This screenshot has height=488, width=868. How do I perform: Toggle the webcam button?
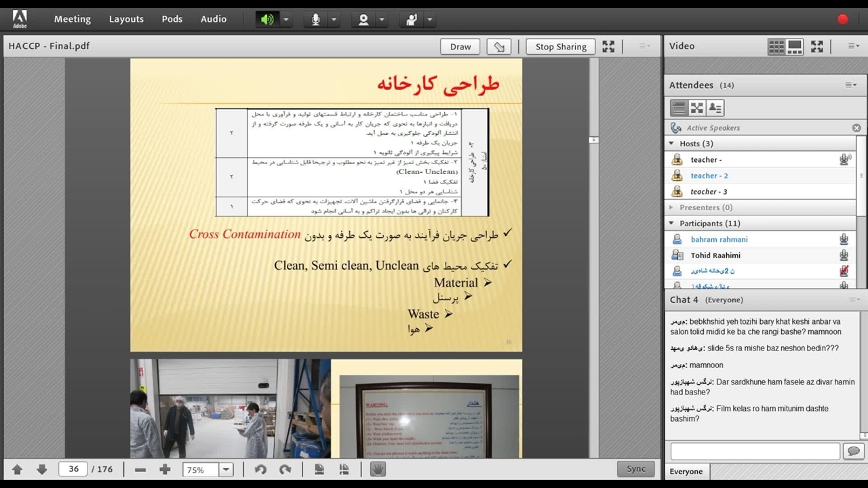363,20
